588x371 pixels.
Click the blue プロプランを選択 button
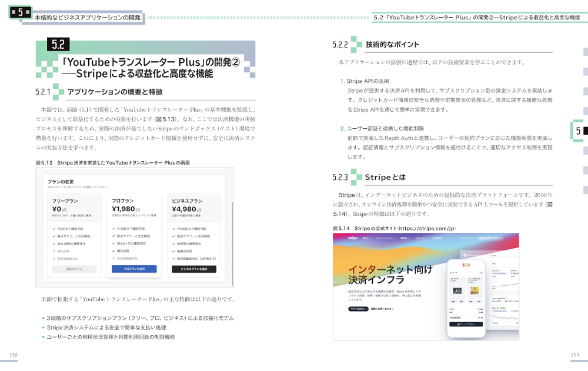(134, 269)
